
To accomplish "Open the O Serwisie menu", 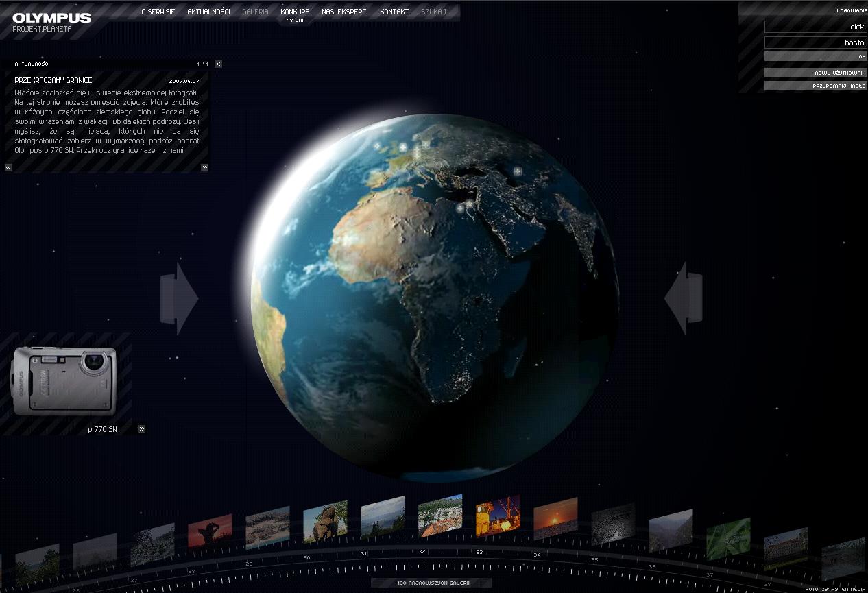I will 158,12.
